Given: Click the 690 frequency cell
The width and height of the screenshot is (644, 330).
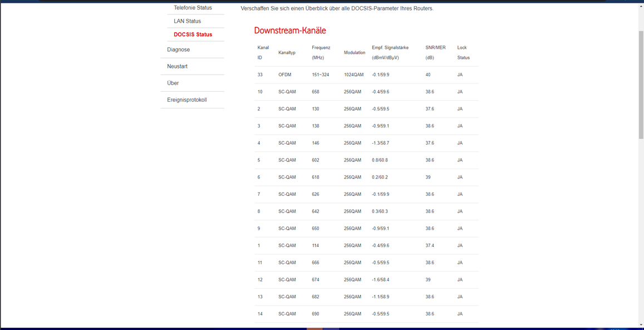Looking at the screenshot, I should (316, 313).
